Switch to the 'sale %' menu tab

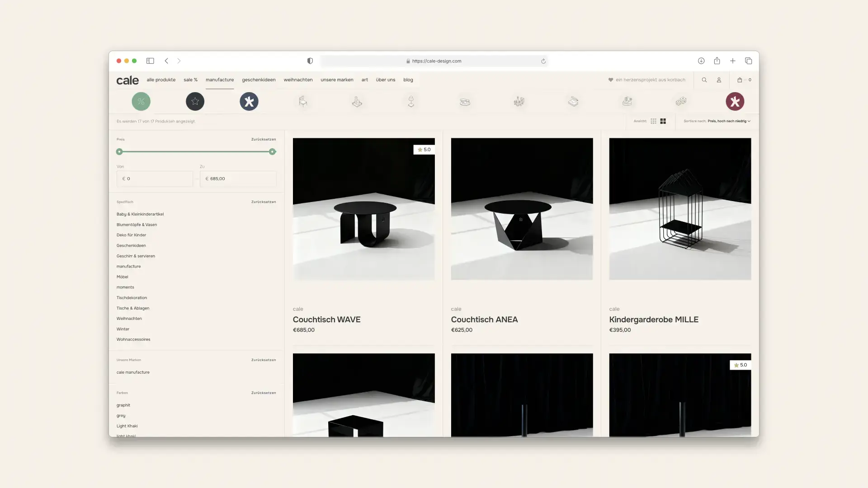[190, 80]
